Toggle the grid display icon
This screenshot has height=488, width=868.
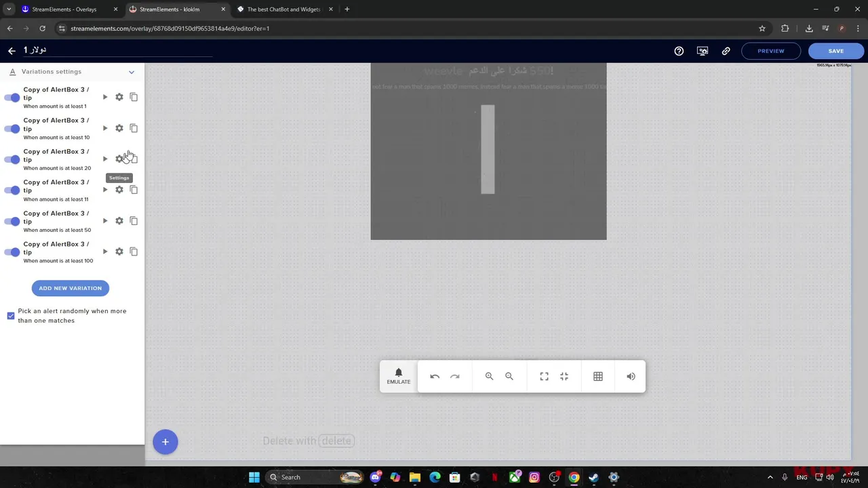(x=598, y=376)
